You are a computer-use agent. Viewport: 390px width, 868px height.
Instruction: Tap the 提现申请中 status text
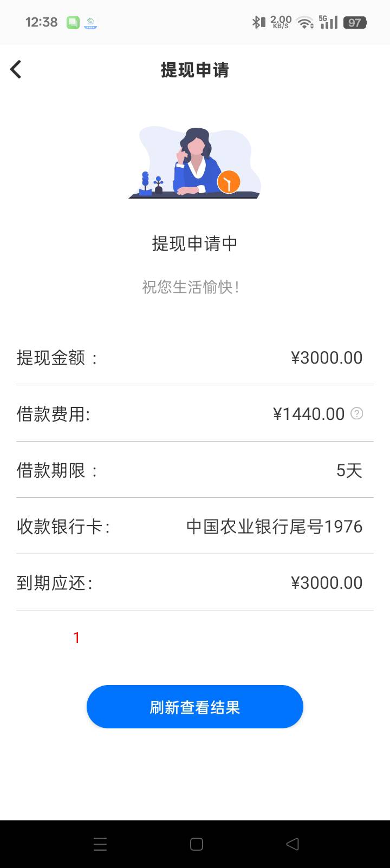point(195,244)
